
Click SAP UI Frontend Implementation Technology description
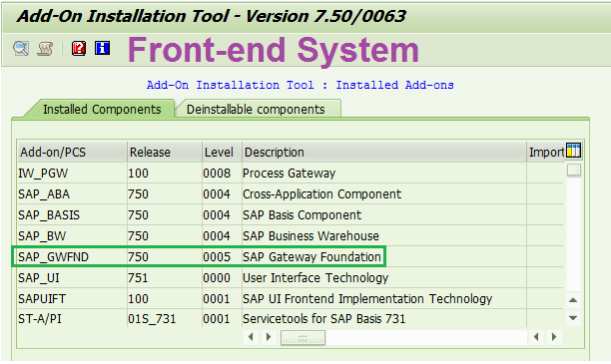367,299
